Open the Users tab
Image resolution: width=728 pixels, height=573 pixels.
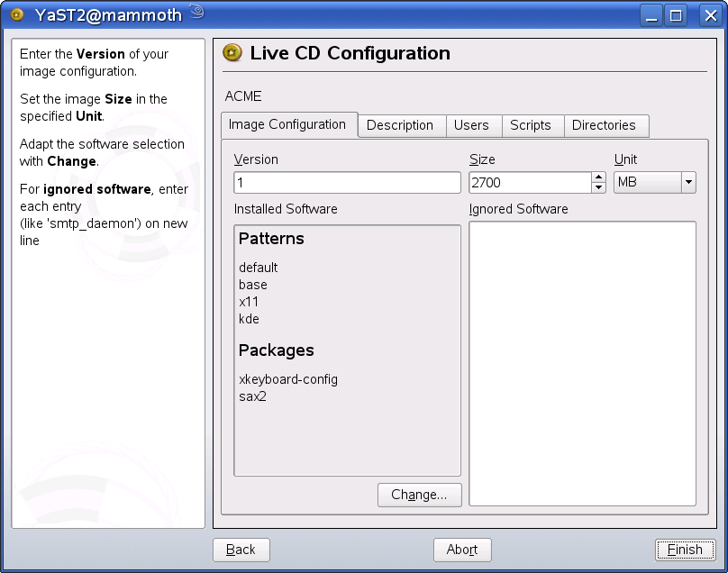471,126
